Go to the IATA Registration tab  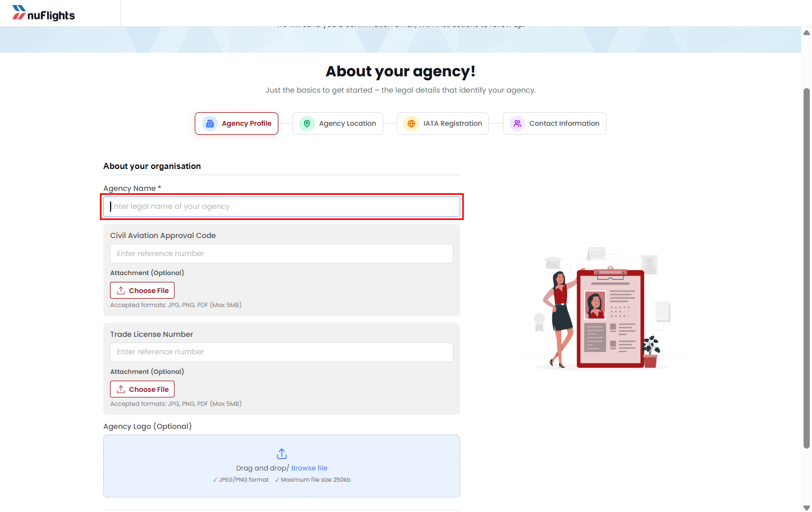click(x=443, y=124)
